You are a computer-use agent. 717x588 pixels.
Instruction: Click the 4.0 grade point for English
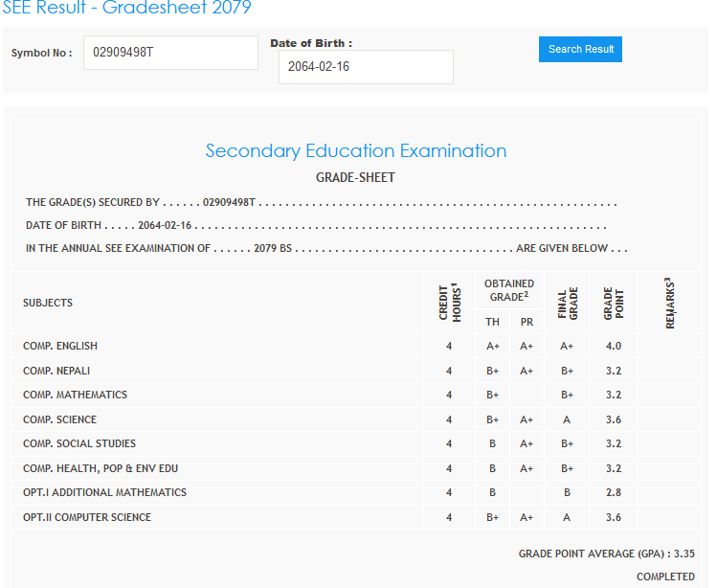pyautogui.click(x=614, y=346)
